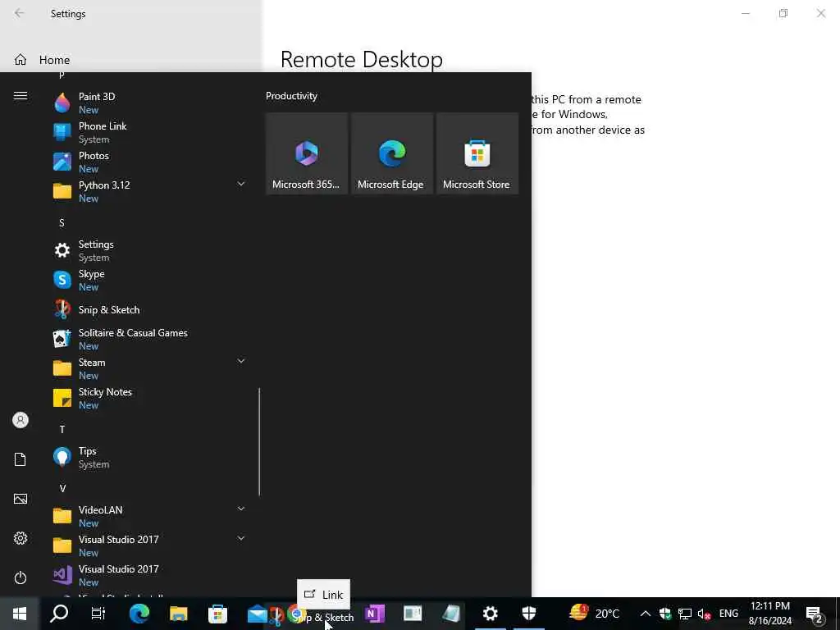Open Snip & Sketch in the Start list
This screenshot has width=840, height=630.
(x=148, y=309)
